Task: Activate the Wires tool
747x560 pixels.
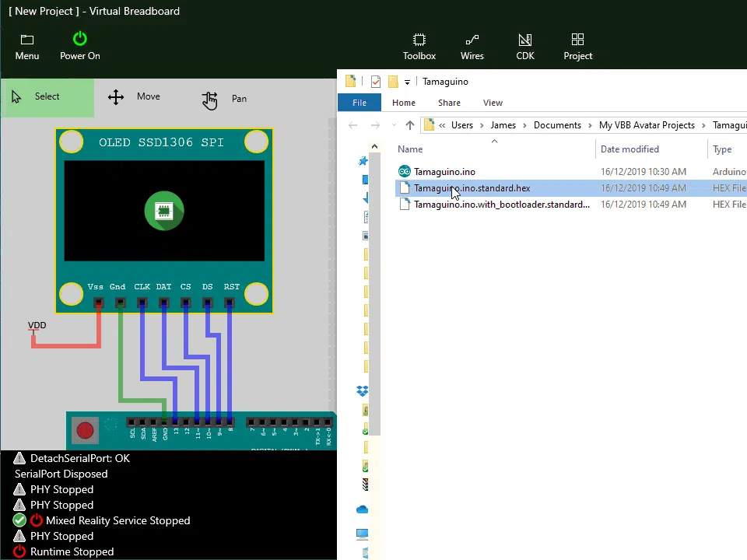Action: click(472, 47)
